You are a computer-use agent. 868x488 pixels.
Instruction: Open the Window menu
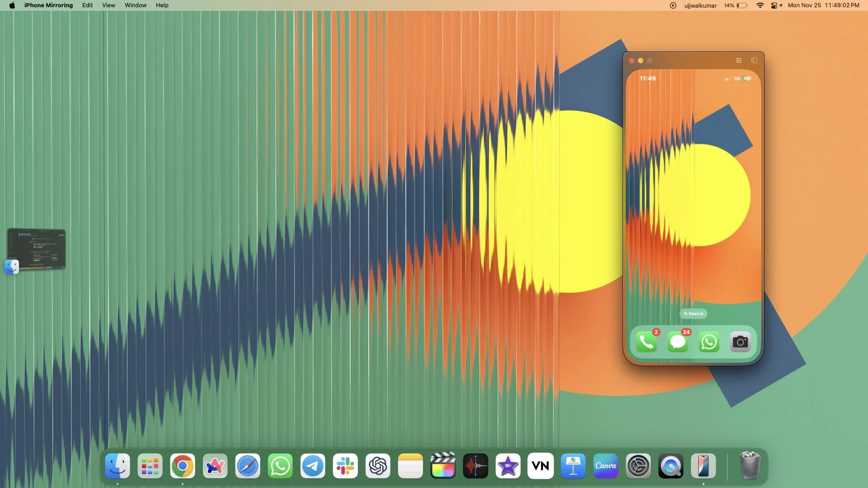pyautogui.click(x=136, y=5)
